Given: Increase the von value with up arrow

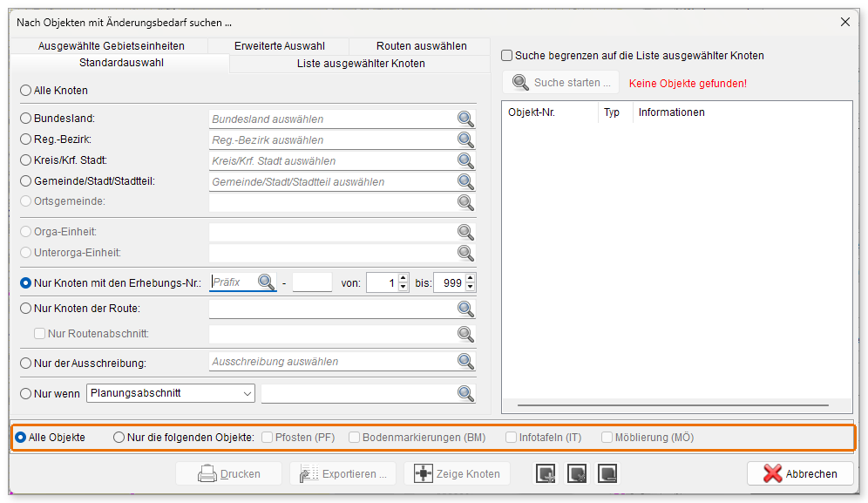Looking at the screenshot, I should 403,279.
